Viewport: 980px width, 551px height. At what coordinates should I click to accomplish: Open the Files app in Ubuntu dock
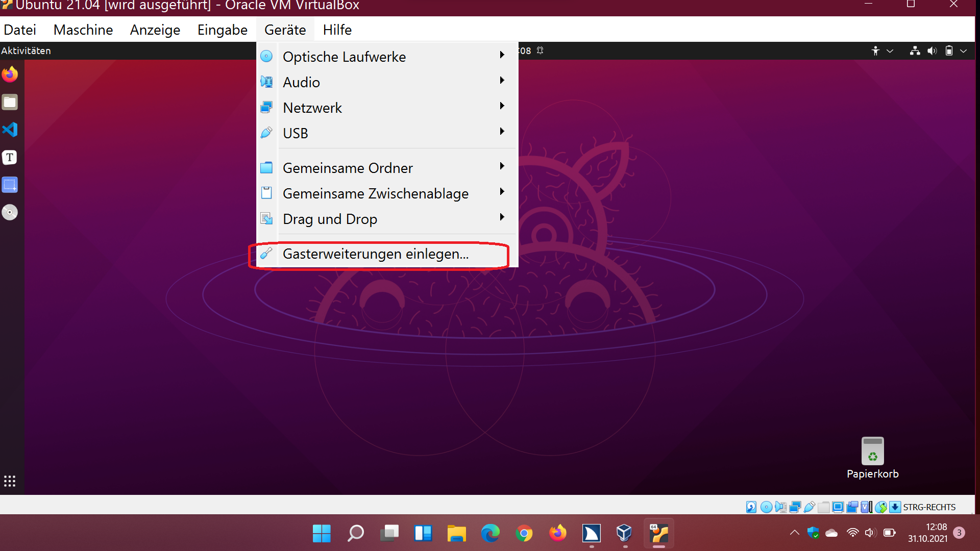[x=10, y=102]
